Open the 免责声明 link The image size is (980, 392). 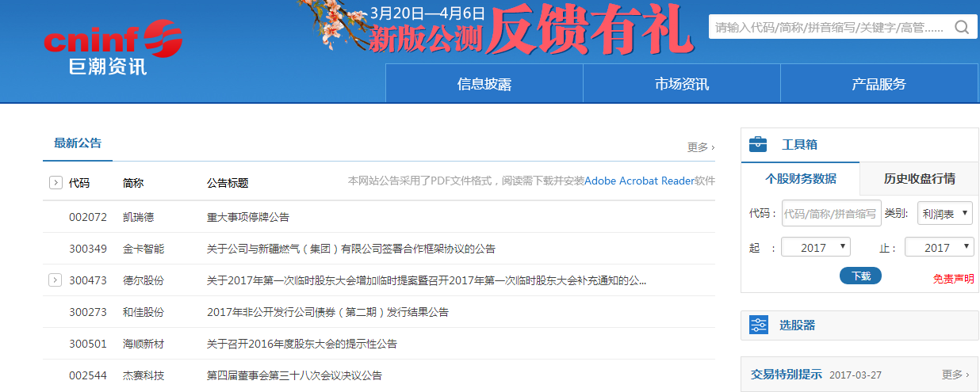[953, 279]
